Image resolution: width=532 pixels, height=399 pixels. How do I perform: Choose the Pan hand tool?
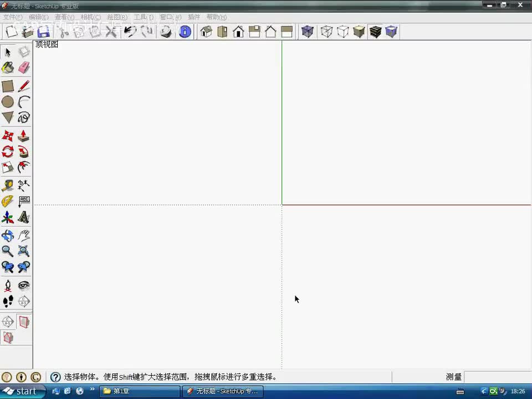click(24, 236)
